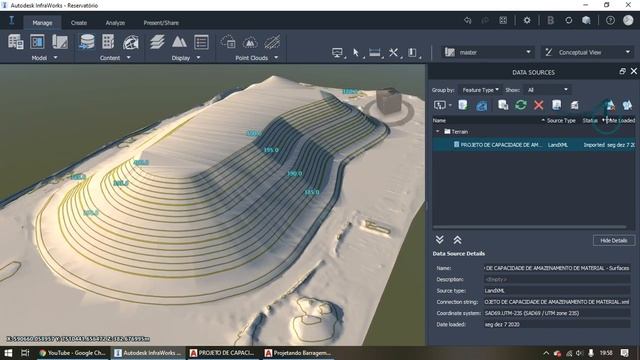This screenshot has width=640, height=360.
Task: Click the Description empty input field
Action: [557, 279]
